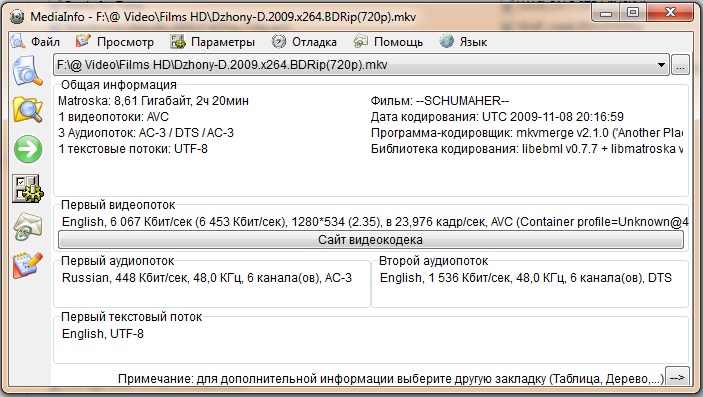This screenshot has height=397, width=703.
Task: Click the 'Общая информация' group label
Action: tap(119, 85)
